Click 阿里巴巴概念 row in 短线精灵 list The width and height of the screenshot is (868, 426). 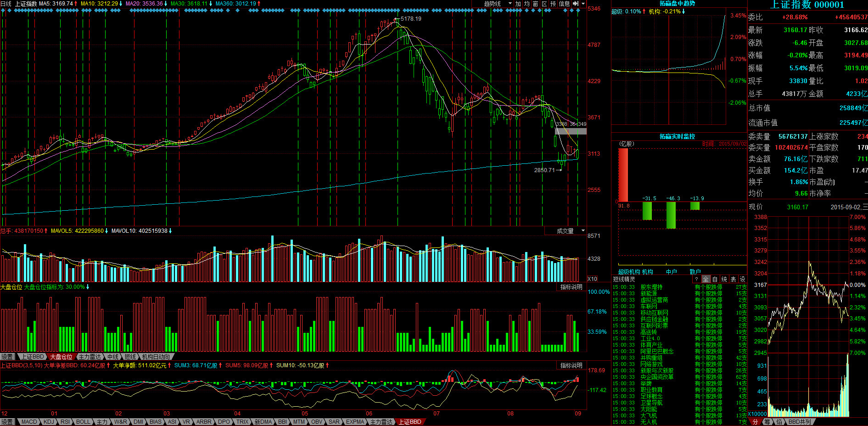tap(680, 352)
